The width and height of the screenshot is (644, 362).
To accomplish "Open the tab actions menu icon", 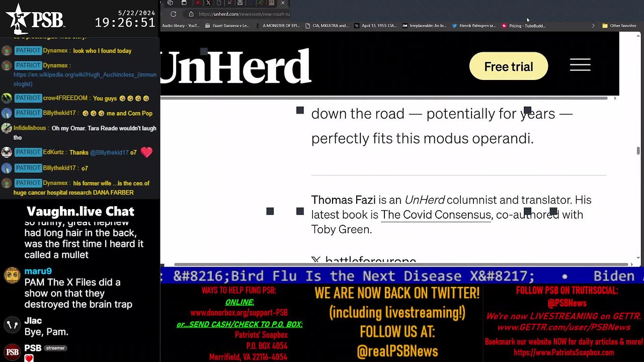I will [x=184, y=3].
